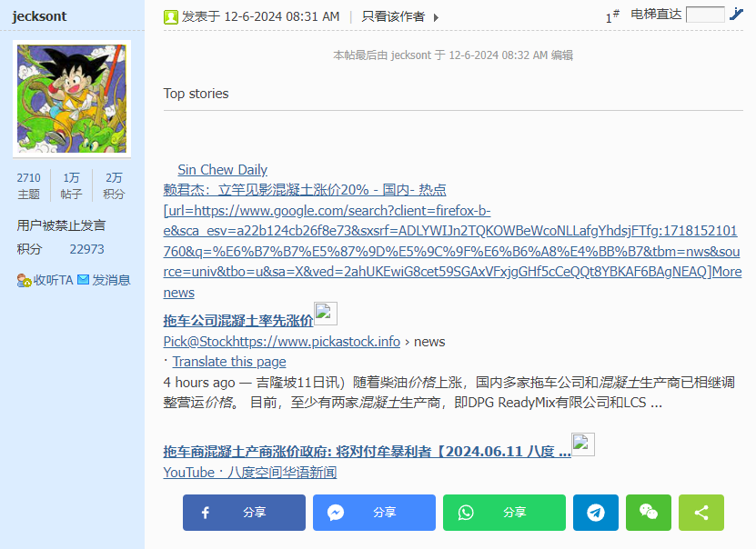Share via Messenger button
Screen dimensions: 756x549
coord(374,513)
